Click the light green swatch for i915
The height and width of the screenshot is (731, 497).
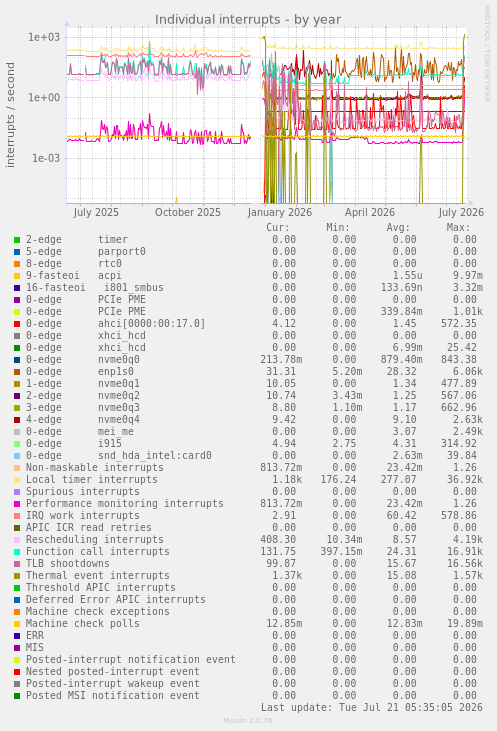[x=17, y=444]
